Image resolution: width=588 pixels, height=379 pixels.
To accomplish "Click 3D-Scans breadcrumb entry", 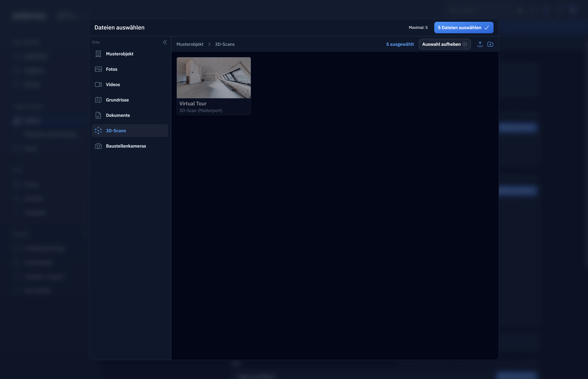I will [x=225, y=44].
